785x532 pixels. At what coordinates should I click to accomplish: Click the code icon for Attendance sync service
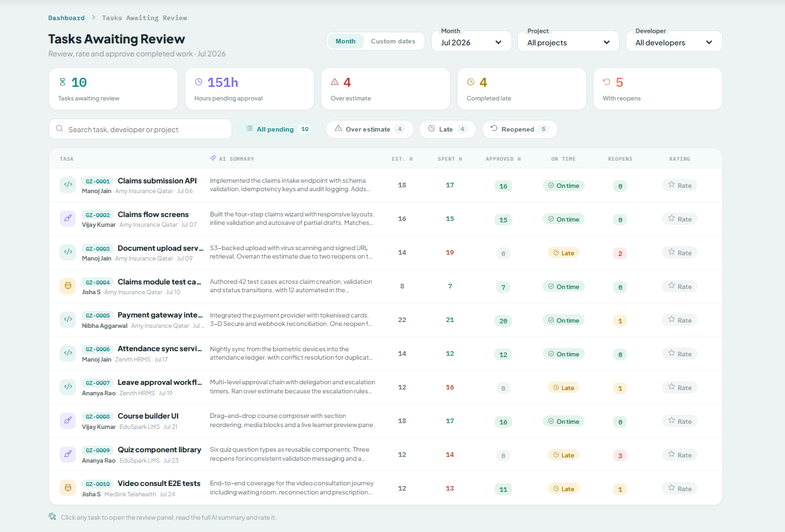pos(67,354)
